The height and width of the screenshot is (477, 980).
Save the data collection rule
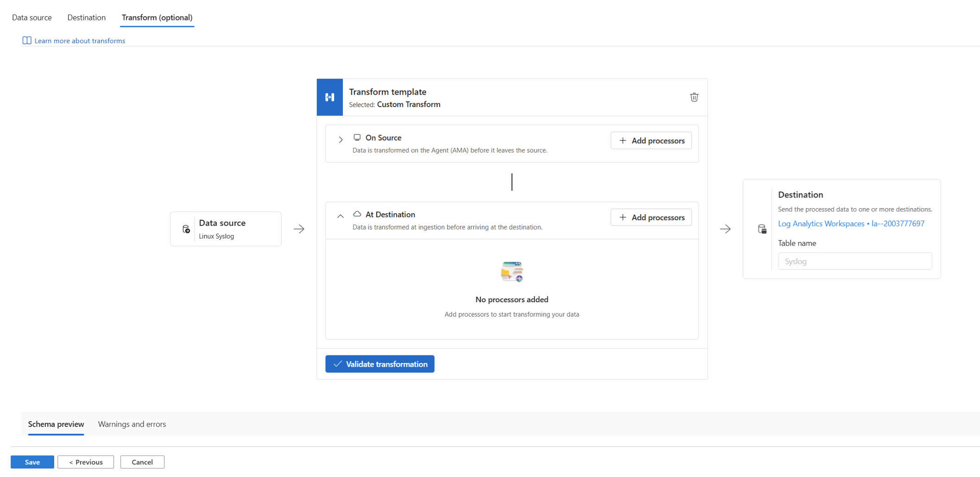[x=32, y=462]
